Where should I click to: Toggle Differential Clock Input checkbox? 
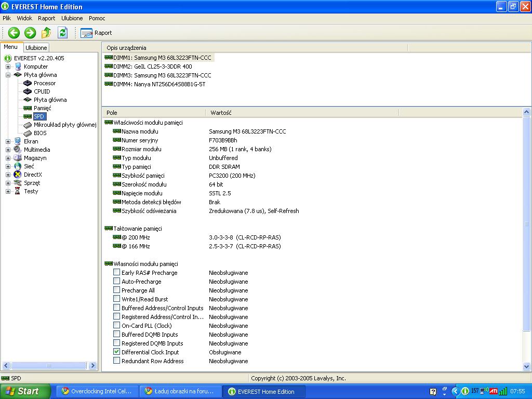coord(116,352)
